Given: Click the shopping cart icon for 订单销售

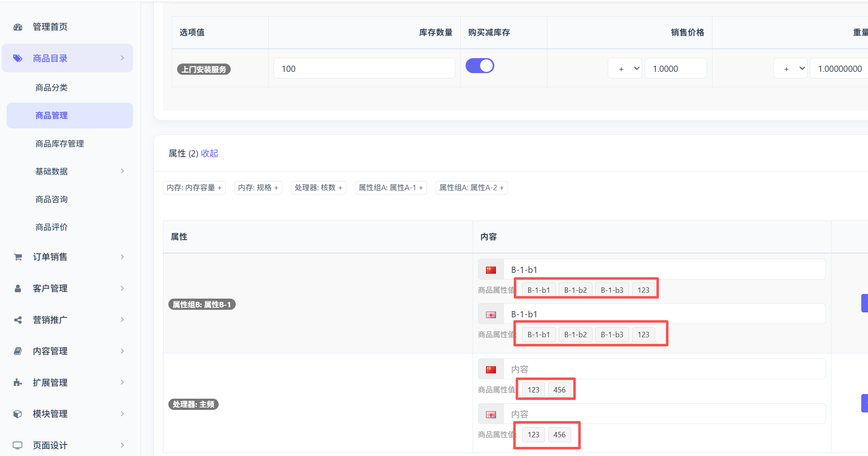Looking at the screenshot, I should pyautogui.click(x=18, y=257).
